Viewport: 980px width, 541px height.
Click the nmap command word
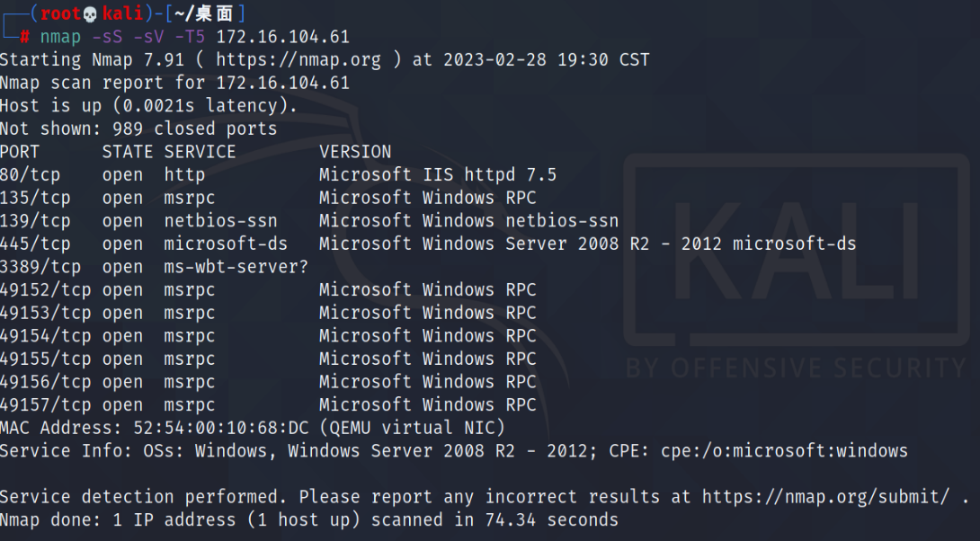60,37
